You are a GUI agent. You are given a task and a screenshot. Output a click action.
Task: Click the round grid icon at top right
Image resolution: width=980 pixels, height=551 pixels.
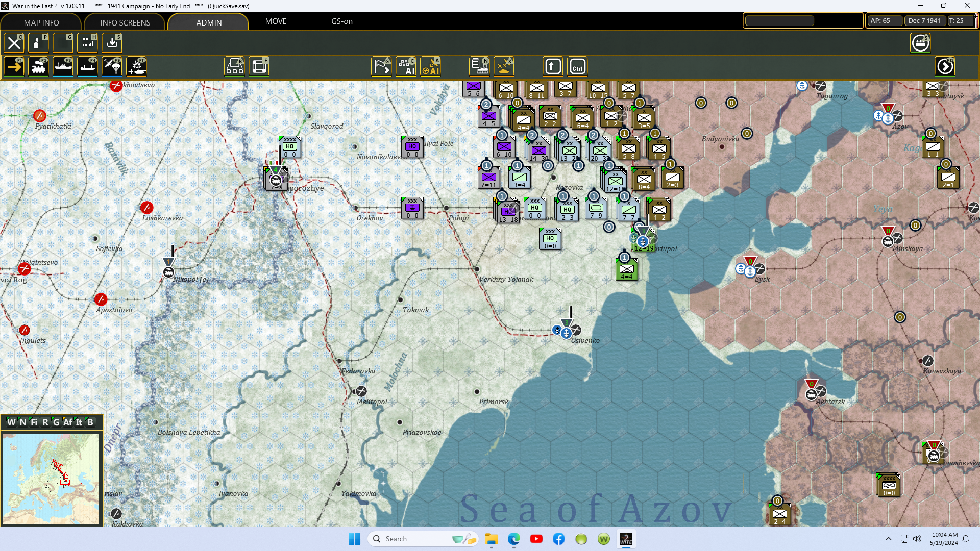point(921,43)
